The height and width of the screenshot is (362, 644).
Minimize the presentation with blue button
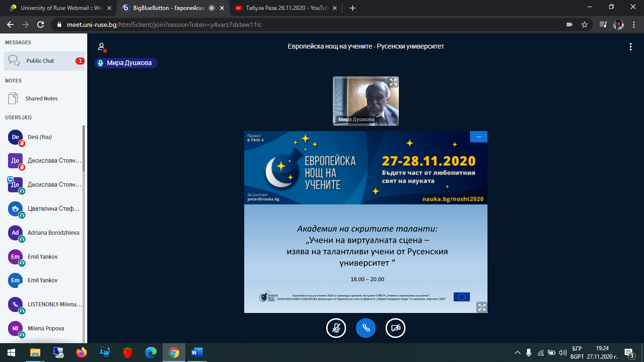(479, 137)
